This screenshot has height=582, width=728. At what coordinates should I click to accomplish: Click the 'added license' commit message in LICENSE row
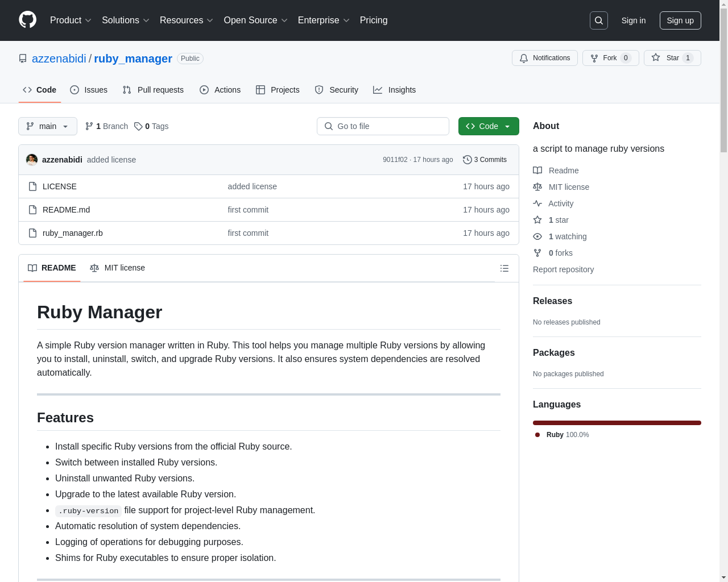click(x=253, y=186)
